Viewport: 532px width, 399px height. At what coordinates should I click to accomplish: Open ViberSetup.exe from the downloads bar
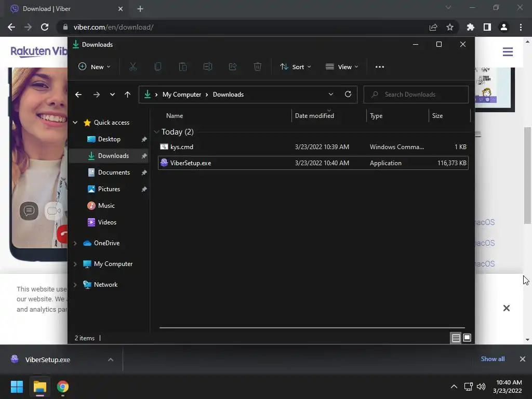pos(47,360)
